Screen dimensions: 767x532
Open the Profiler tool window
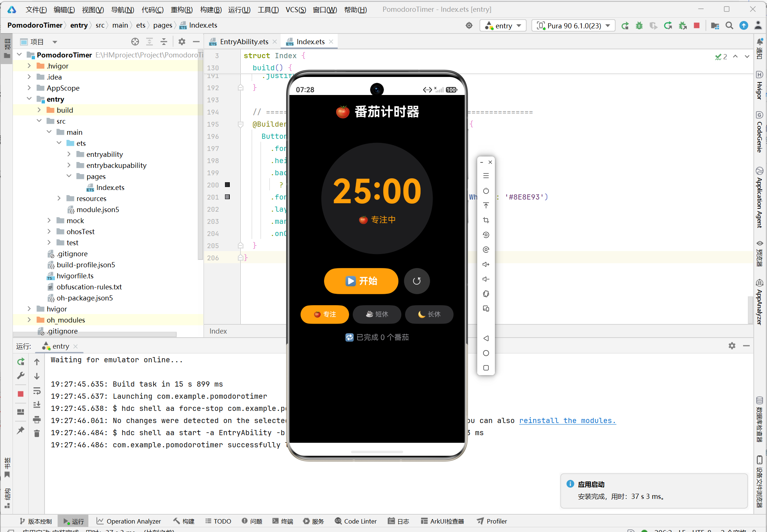(492, 521)
